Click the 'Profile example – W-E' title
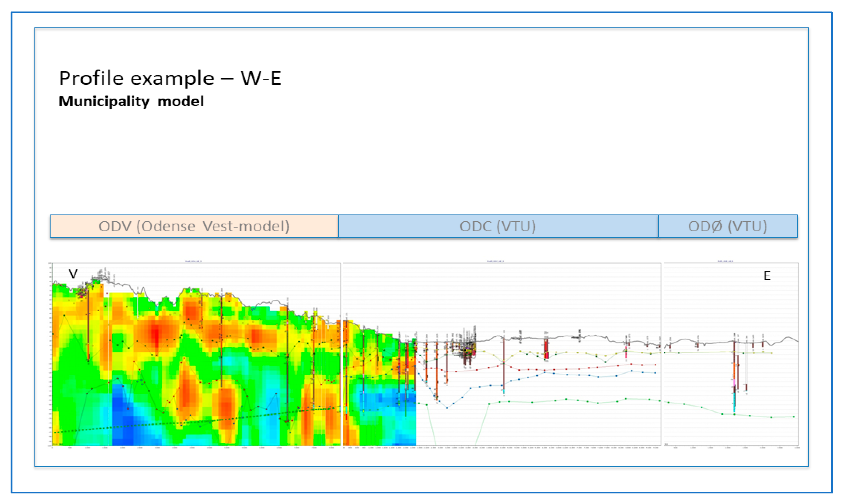842x504 pixels. [x=170, y=78]
